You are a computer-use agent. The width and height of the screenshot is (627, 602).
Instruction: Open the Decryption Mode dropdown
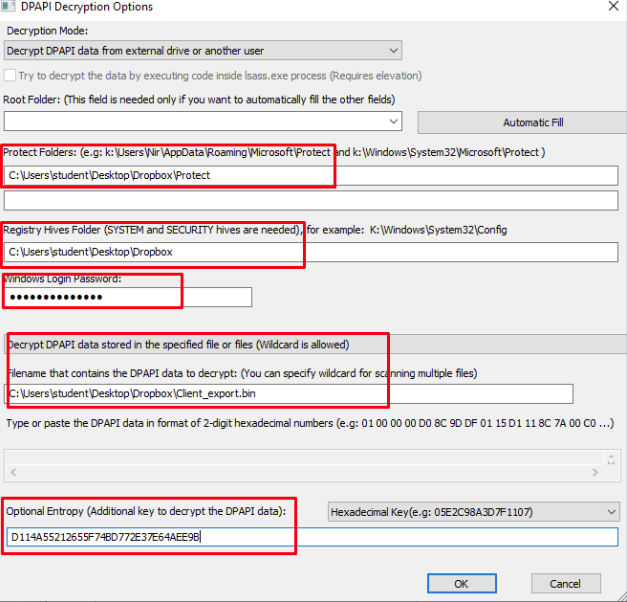coord(202,50)
